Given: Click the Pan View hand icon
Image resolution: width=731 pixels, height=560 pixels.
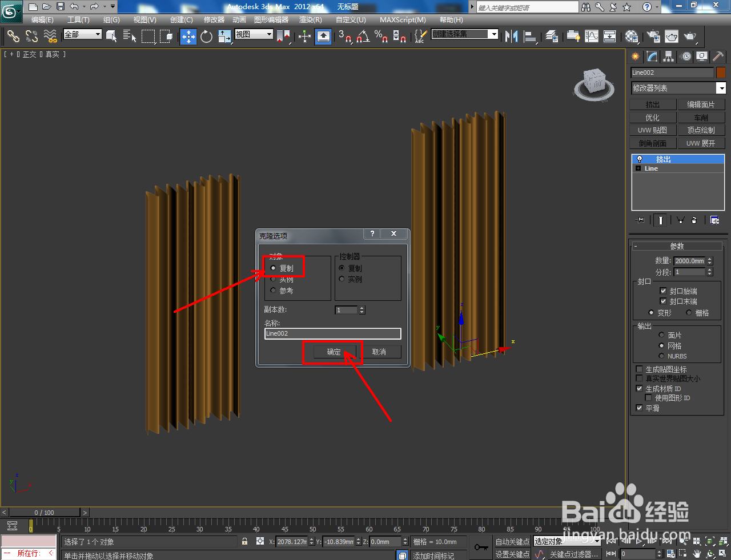Looking at the screenshot, I should [697, 554].
